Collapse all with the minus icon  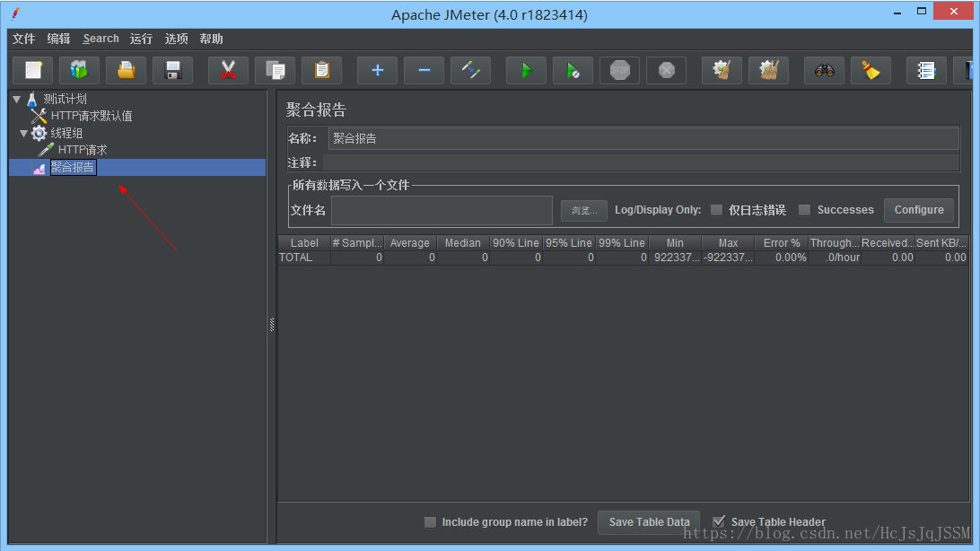pyautogui.click(x=424, y=70)
